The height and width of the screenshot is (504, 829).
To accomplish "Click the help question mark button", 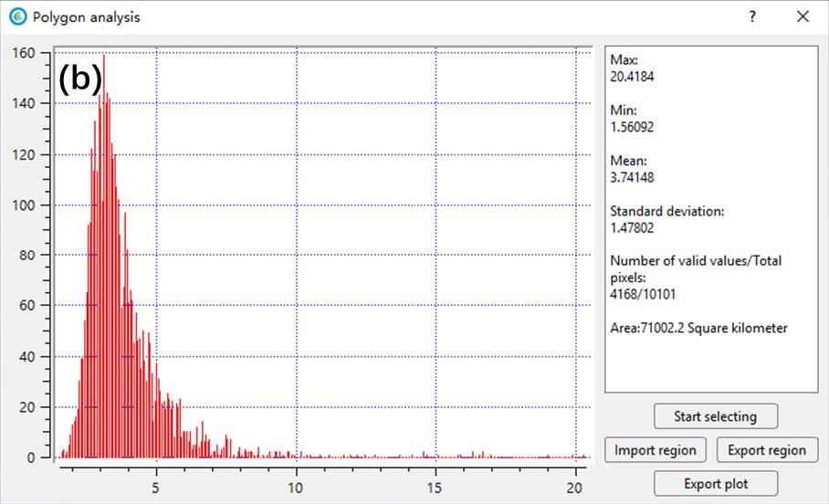I will pyautogui.click(x=752, y=16).
